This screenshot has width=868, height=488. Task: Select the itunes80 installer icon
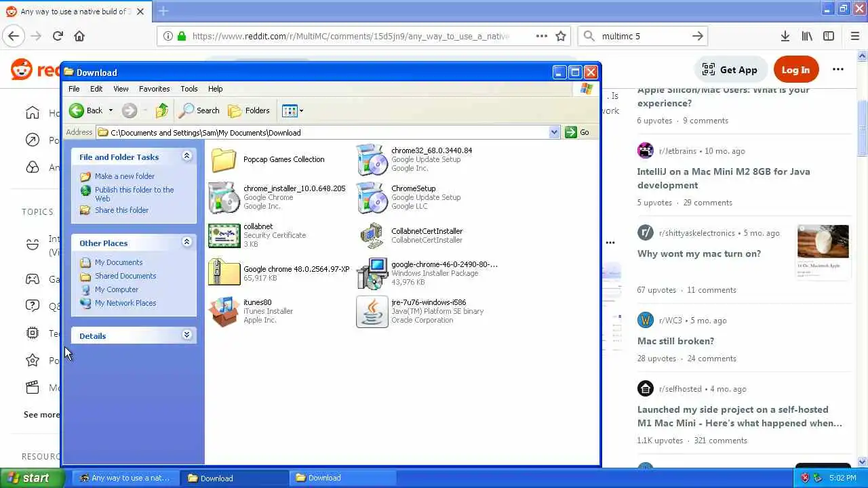pos(224,311)
